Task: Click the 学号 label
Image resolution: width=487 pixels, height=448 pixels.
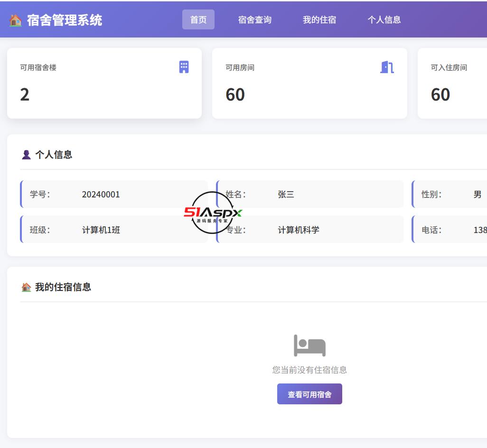Action: pos(40,195)
